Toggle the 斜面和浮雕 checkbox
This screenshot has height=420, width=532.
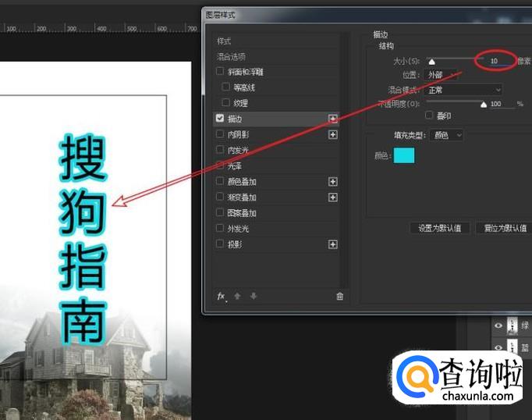pyautogui.click(x=220, y=71)
